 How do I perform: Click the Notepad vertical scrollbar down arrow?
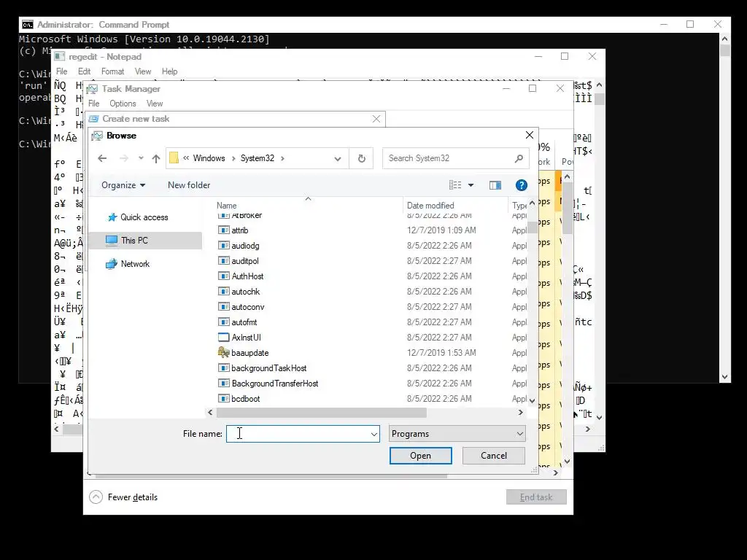coord(600,417)
